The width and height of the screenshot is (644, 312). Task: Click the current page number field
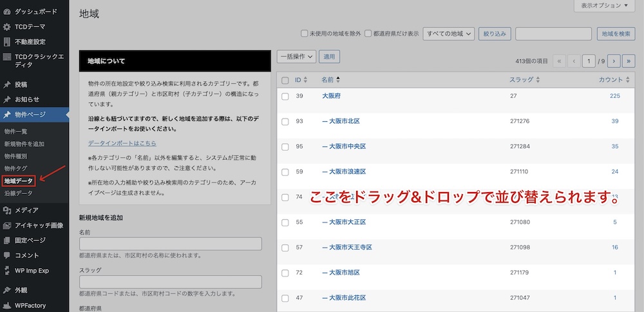(x=589, y=61)
